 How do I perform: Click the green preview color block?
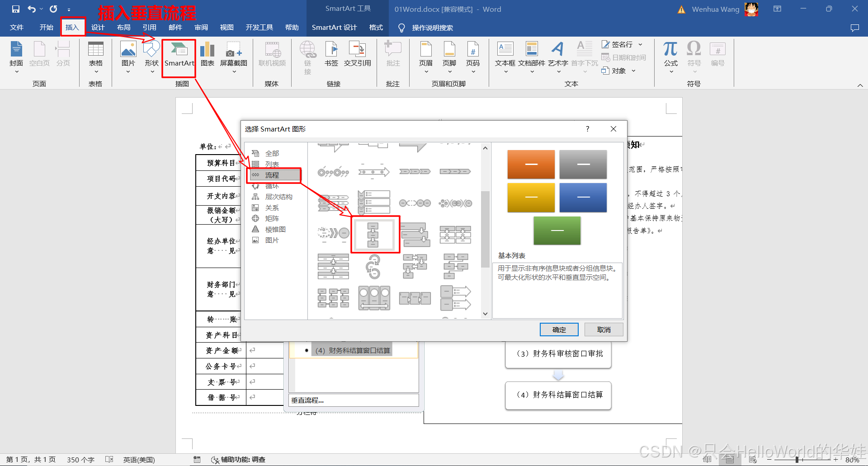[557, 230]
